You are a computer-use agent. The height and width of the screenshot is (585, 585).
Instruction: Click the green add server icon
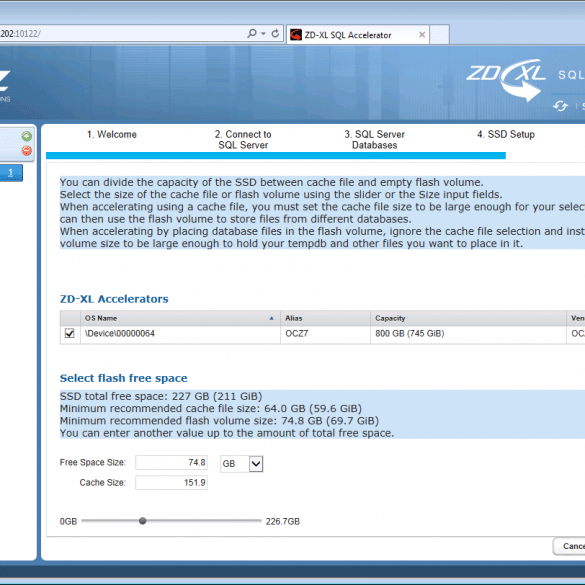coord(26,136)
